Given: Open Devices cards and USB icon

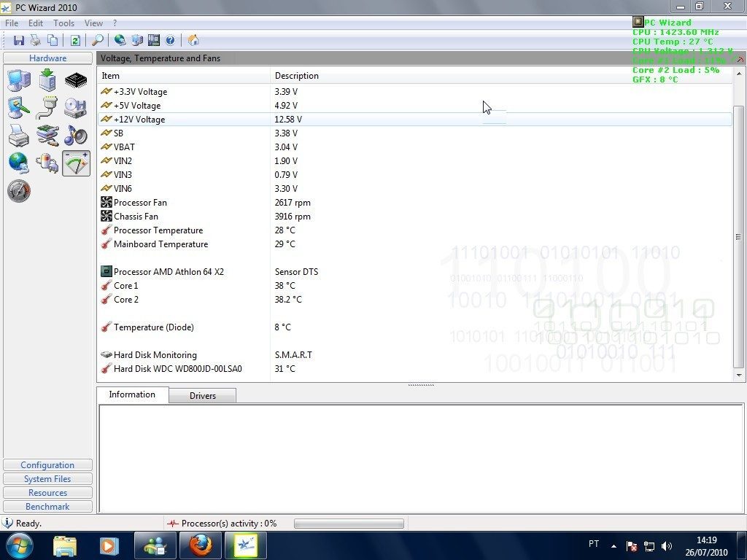Looking at the screenshot, I should click(x=47, y=136).
